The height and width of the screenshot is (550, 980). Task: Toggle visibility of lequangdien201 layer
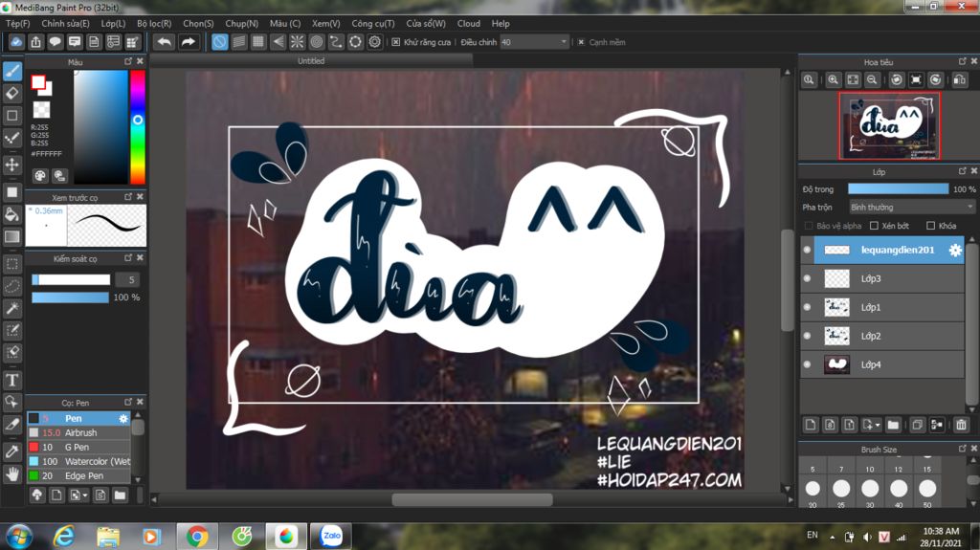tap(807, 250)
